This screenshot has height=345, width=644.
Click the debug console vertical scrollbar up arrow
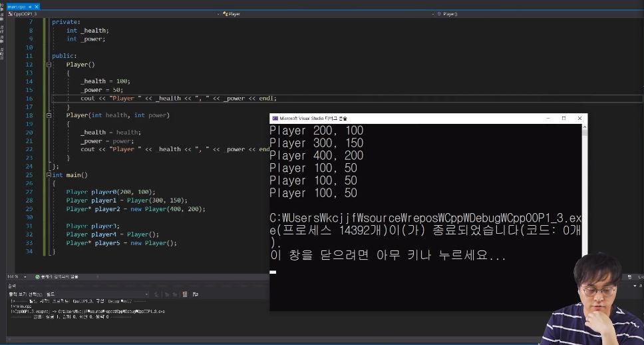pos(584,127)
